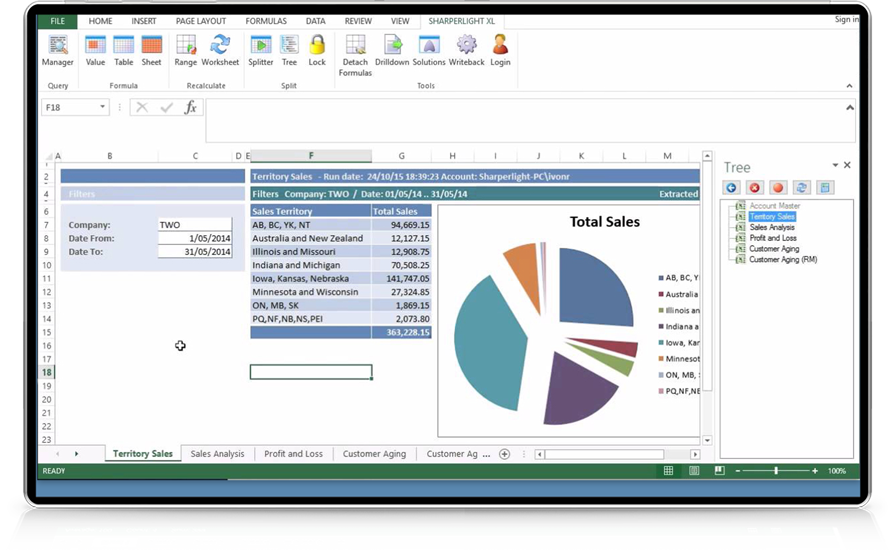Zoom in with the plus button
This screenshot has width=893, height=550.
coord(815,471)
